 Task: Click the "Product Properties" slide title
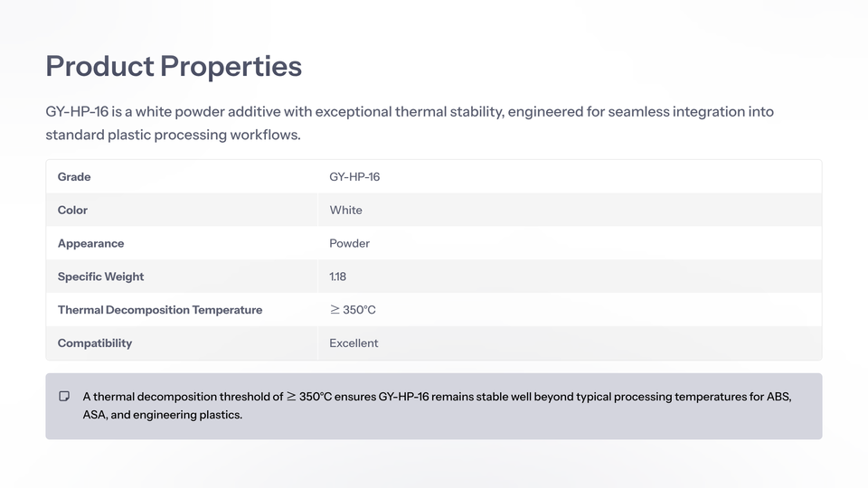[174, 66]
